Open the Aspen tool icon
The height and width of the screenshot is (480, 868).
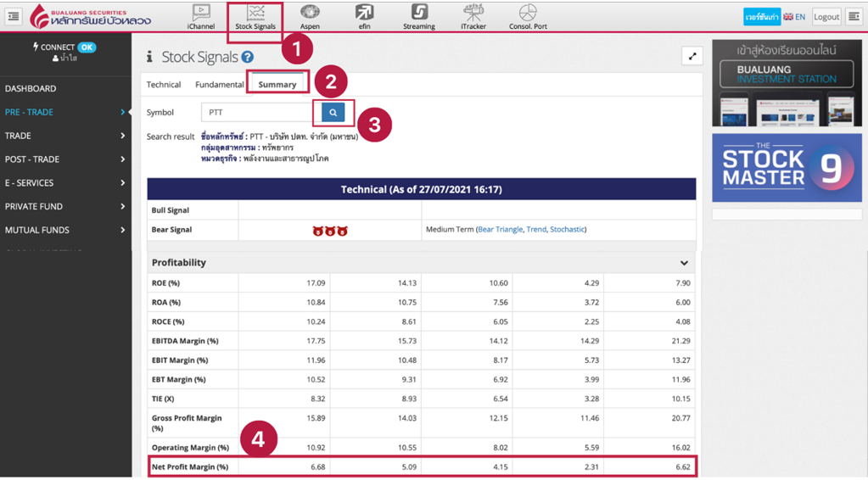(310, 15)
